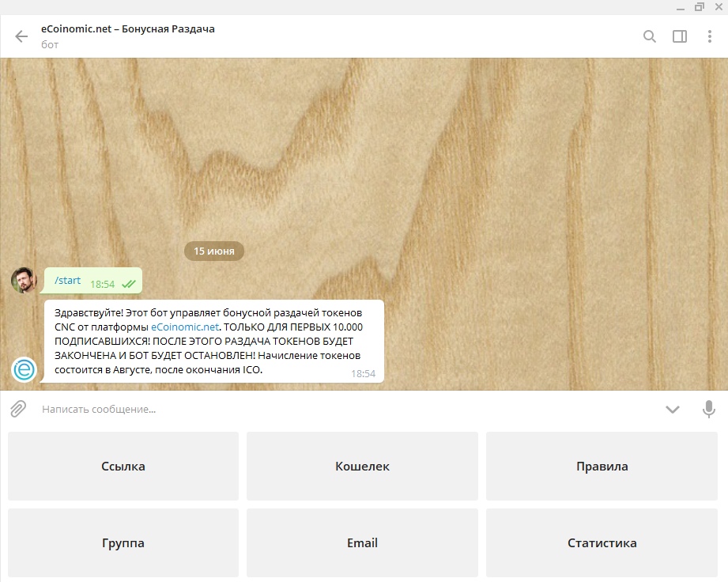The height and width of the screenshot is (582, 728).
Task: Open search in this chat
Action: coord(650,36)
